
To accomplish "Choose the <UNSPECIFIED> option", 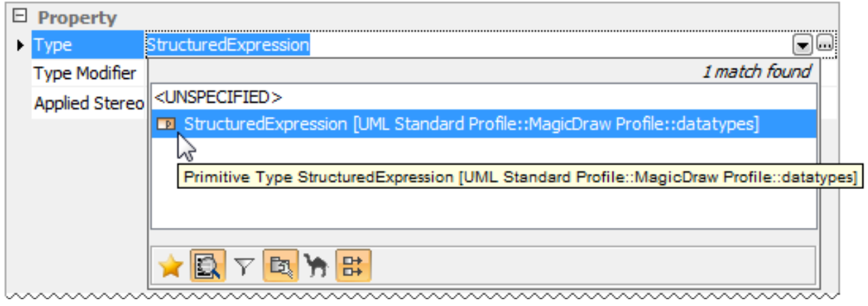I will pyautogui.click(x=218, y=98).
